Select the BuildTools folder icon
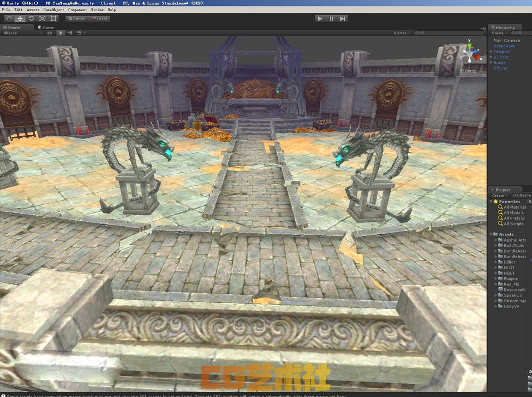The height and width of the screenshot is (397, 532). (x=500, y=245)
